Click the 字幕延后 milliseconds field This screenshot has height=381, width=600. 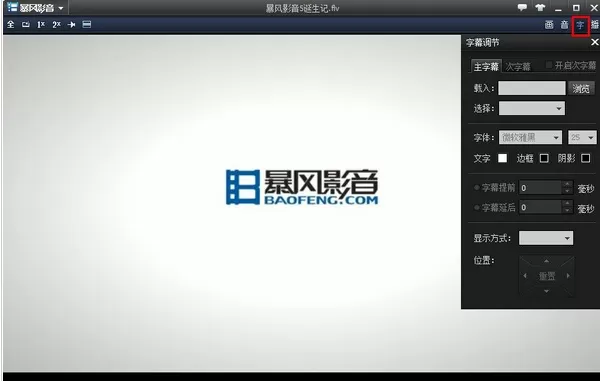(540, 208)
